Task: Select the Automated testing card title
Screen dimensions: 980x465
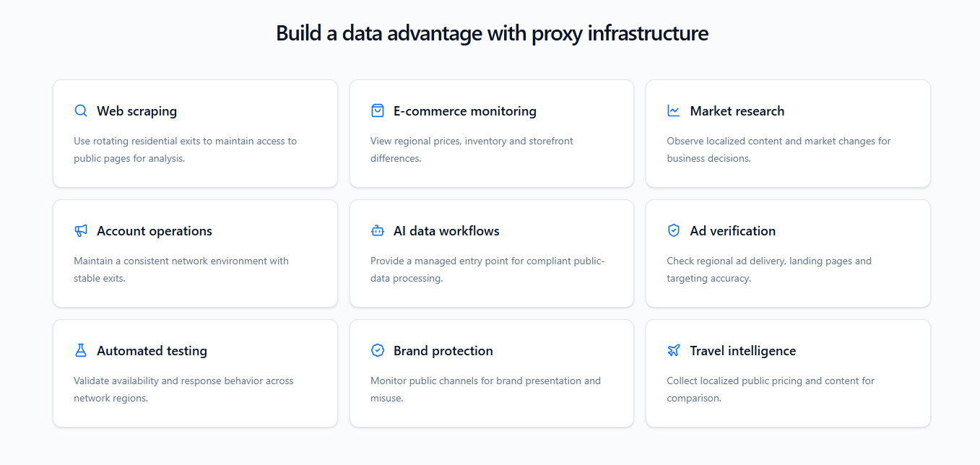Action: 152,351
